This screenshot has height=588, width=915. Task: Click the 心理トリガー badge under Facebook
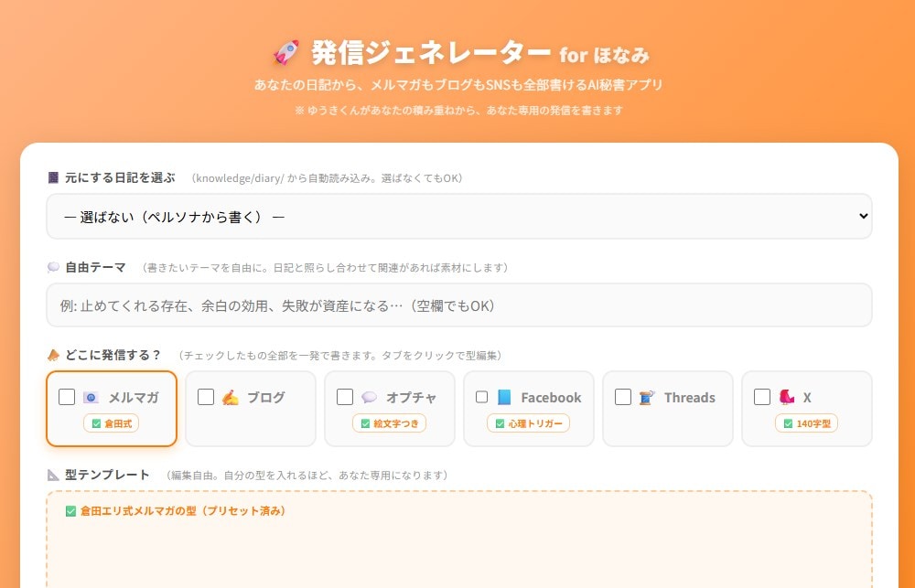528,423
